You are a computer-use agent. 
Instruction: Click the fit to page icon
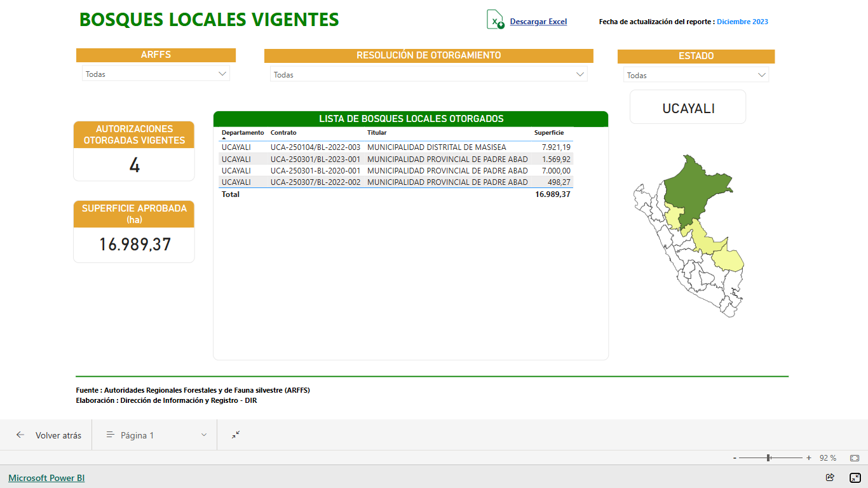[x=855, y=458]
